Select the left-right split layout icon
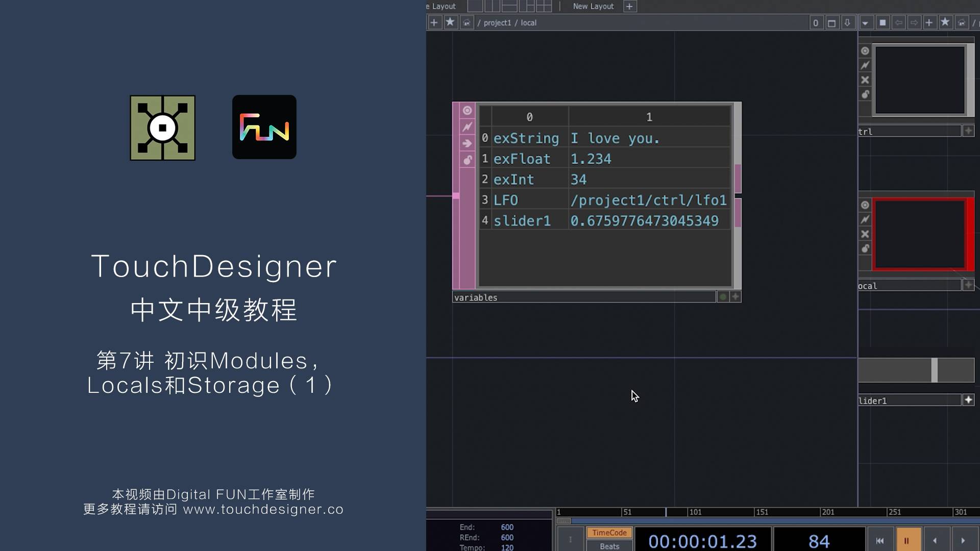 pyautogui.click(x=492, y=6)
